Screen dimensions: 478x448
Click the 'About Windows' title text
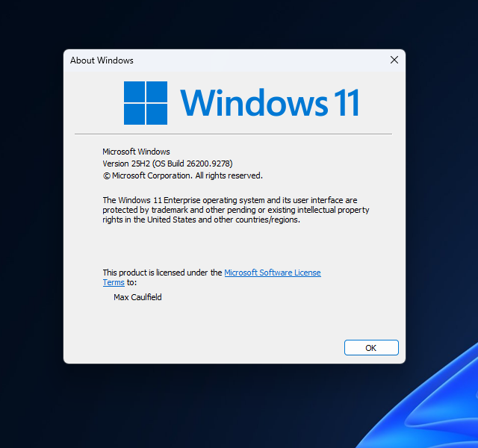point(102,60)
